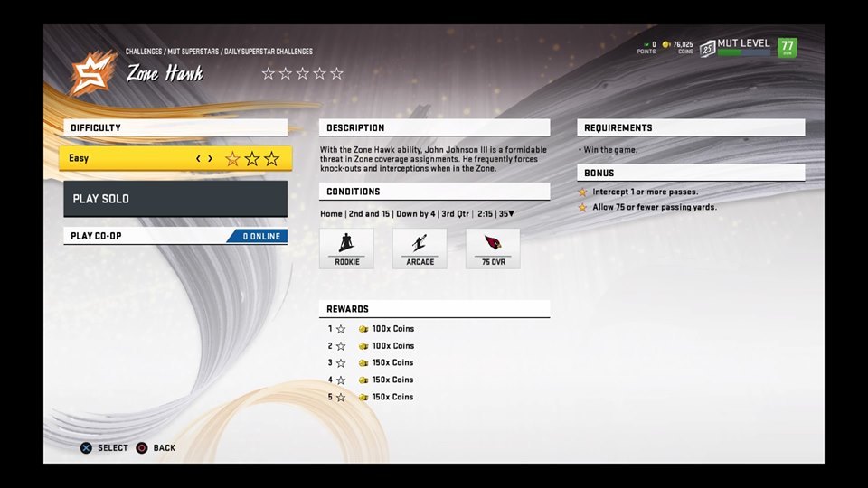
Task: Click the Requirements section header
Action: coord(691,127)
